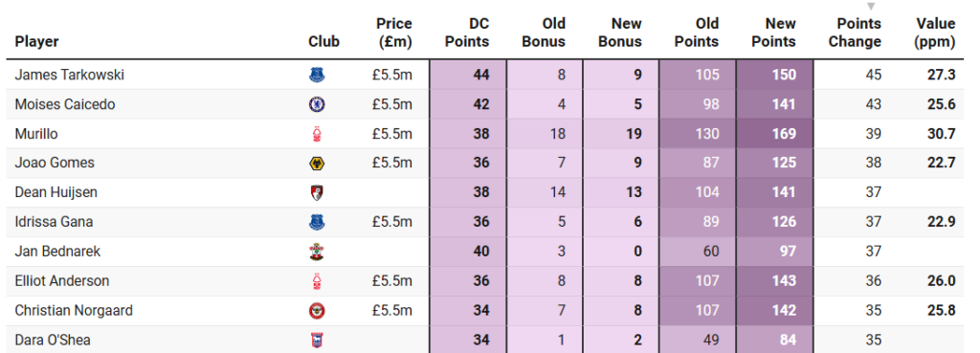Click Everton crest beside James Tarkowski
980x353 pixels.
(317, 75)
